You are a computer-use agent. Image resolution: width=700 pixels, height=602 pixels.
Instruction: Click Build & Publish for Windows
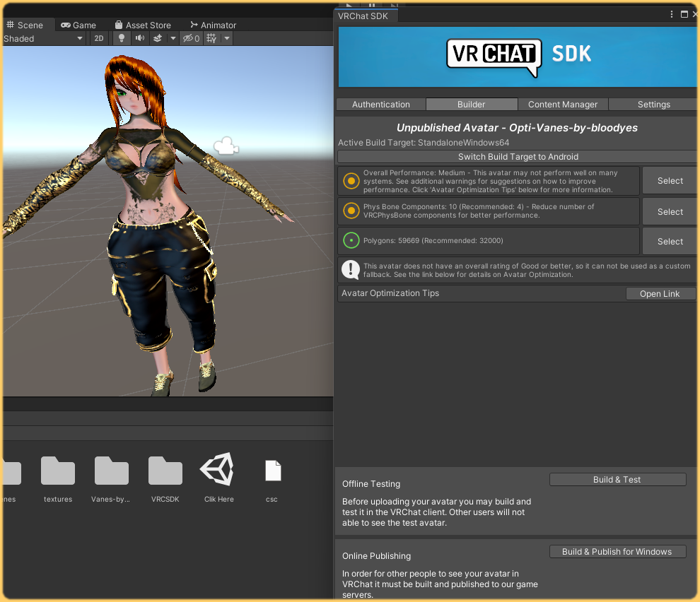tap(617, 552)
